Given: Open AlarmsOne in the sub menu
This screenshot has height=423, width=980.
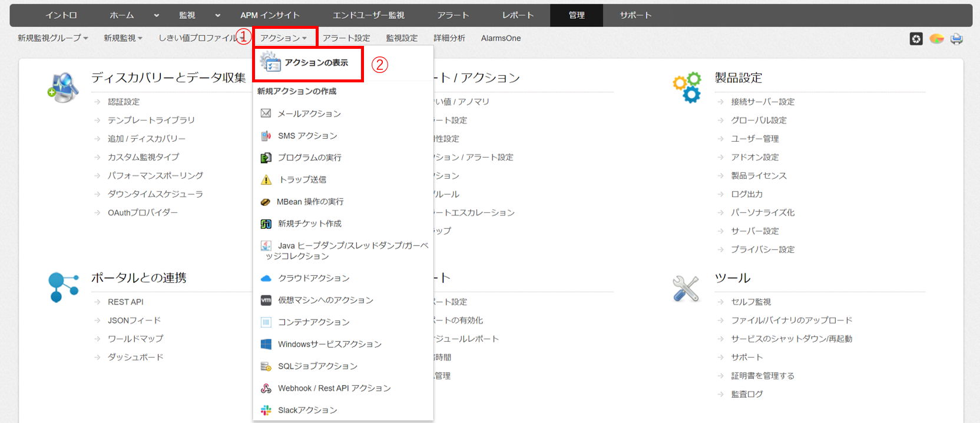Looking at the screenshot, I should click(501, 38).
